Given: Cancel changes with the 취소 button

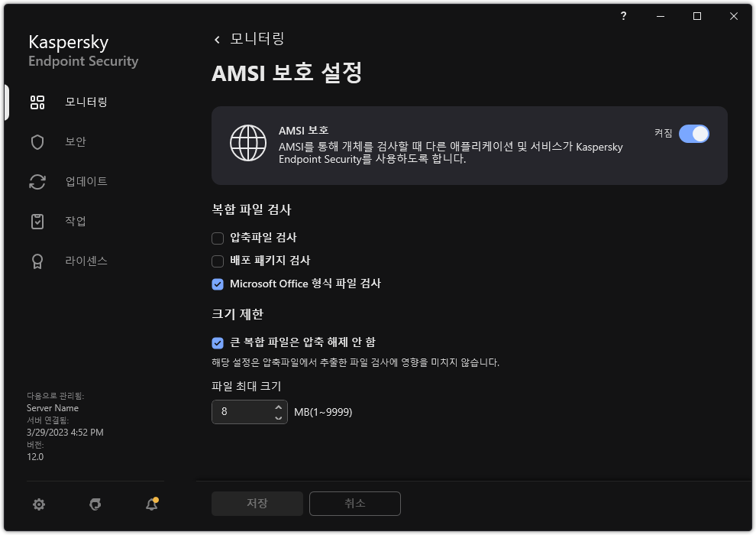Looking at the screenshot, I should pyautogui.click(x=354, y=504).
